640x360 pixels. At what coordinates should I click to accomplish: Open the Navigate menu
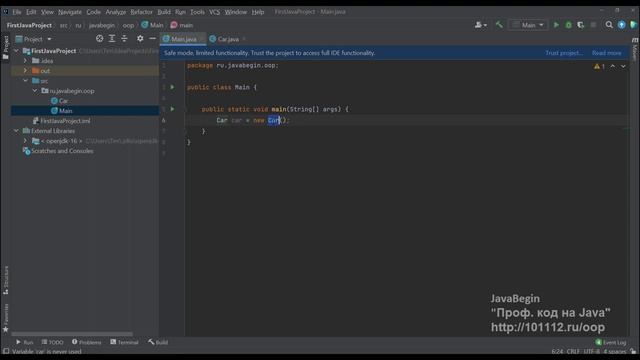point(70,12)
